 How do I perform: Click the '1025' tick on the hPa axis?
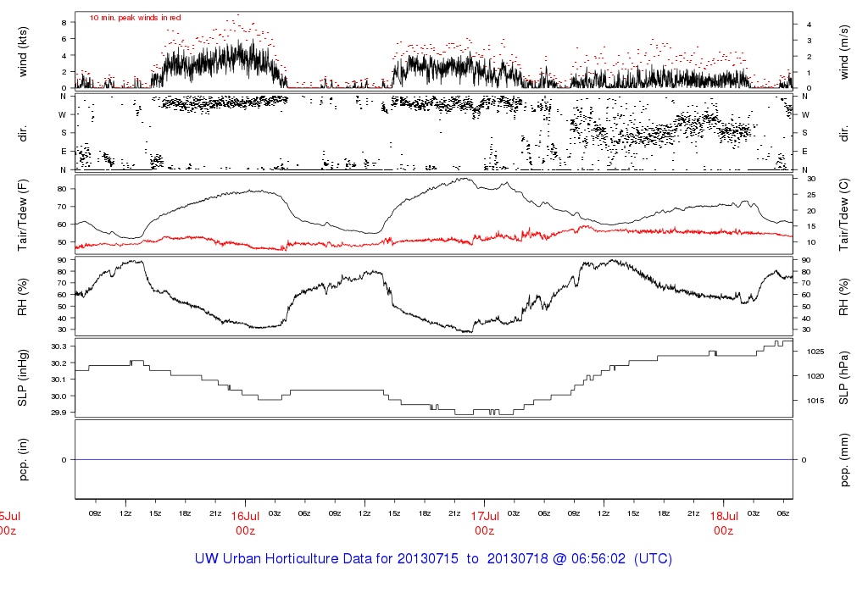815,352
